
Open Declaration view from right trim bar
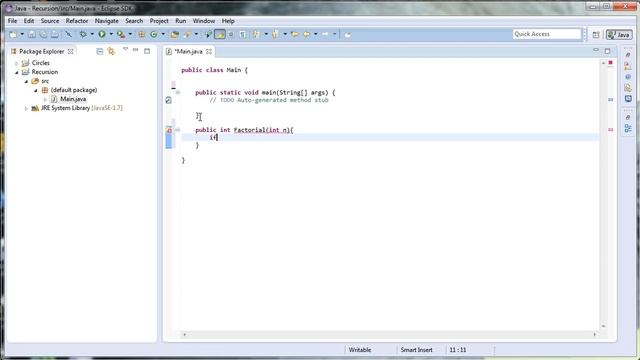(x=628, y=88)
